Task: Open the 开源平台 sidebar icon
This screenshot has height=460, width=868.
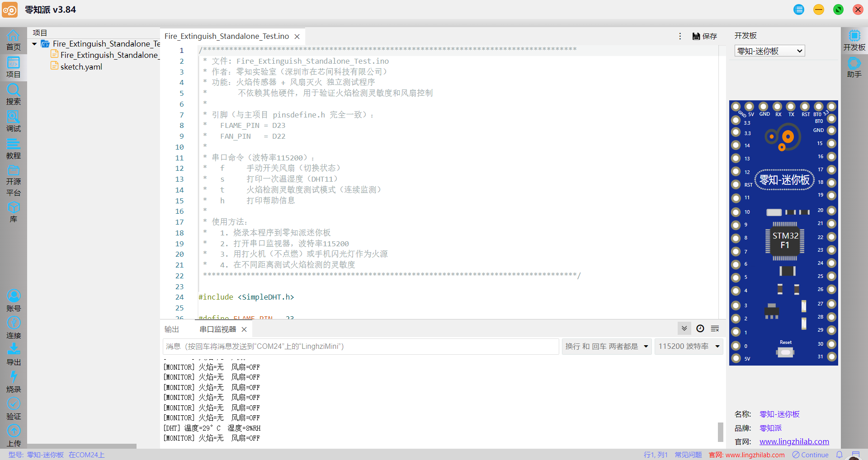Action: (14, 181)
